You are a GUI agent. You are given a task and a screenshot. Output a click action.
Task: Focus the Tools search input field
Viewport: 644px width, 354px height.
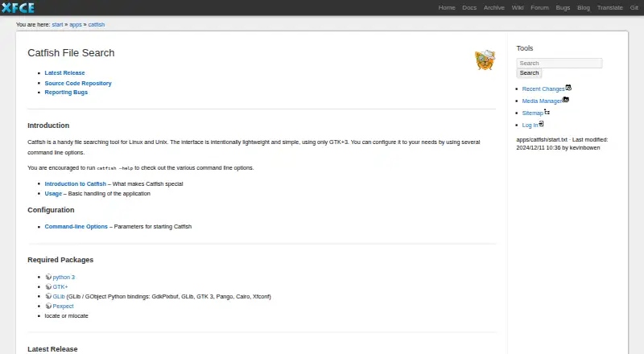tap(559, 63)
